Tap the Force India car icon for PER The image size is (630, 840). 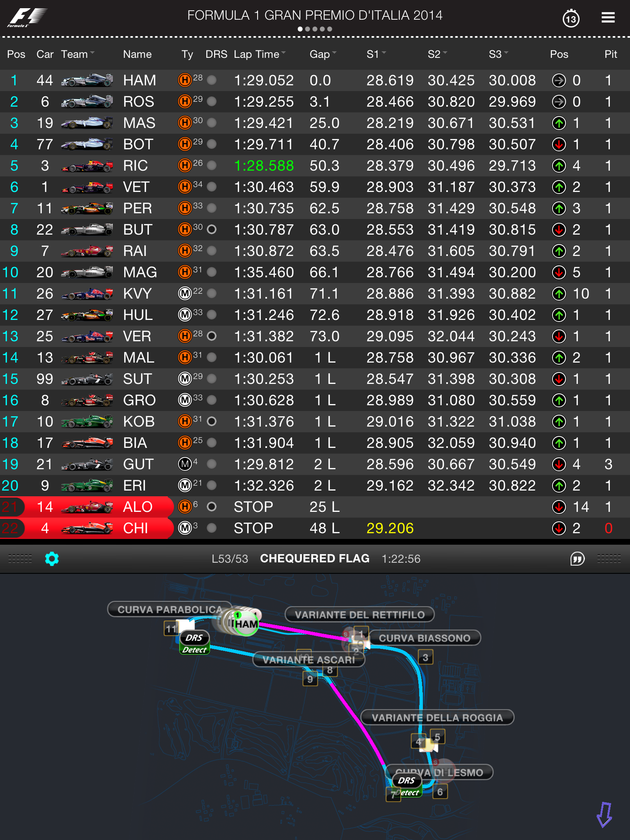tap(87, 208)
